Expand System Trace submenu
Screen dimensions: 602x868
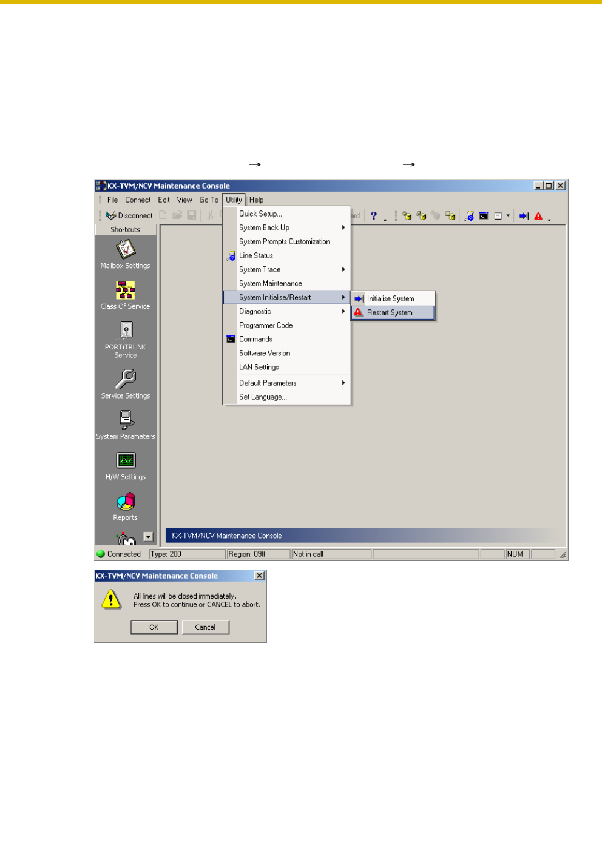click(286, 269)
